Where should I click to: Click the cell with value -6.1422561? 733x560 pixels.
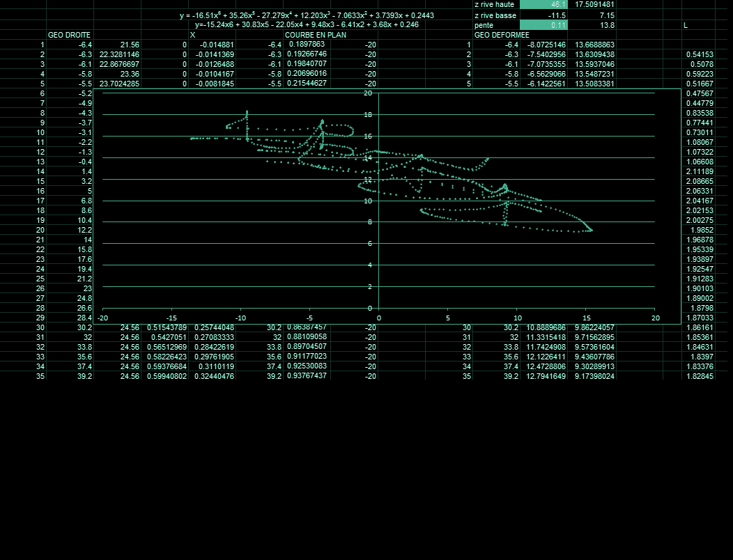point(543,84)
